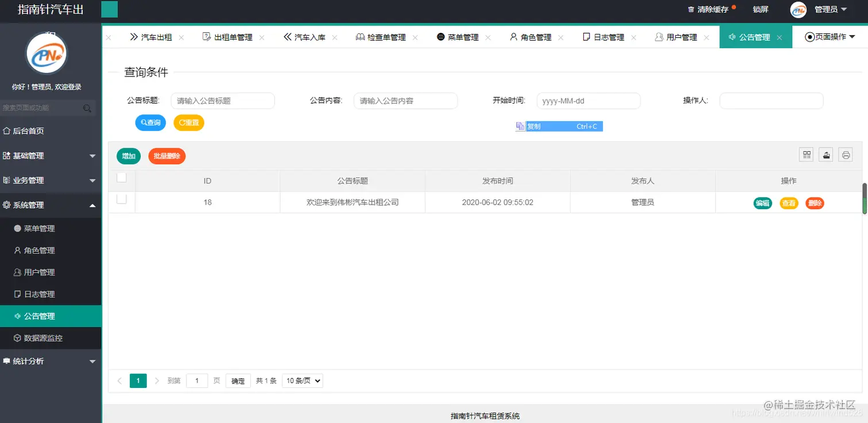Switch to the 出租单管理 tab
This screenshot has height=423, width=868.
pyautogui.click(x=227, y=37)
